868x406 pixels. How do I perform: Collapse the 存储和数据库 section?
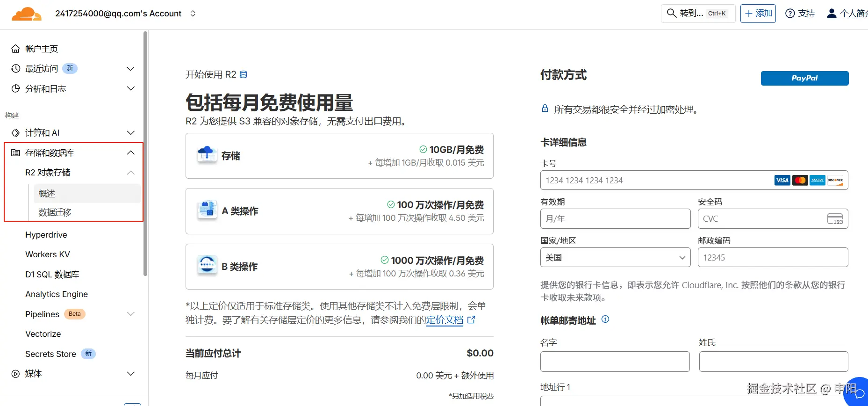point(130,153)
